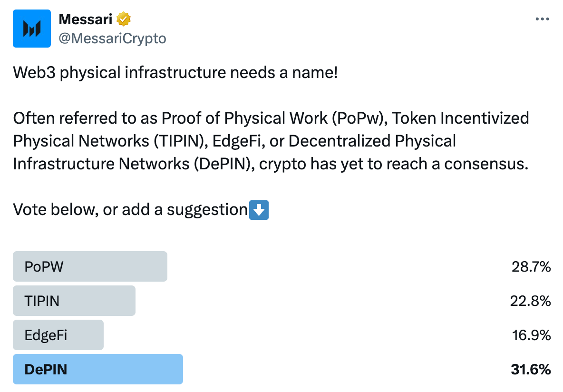Click the 16.9% result for EdgeFi
563x392 pixels.
[532, 335]
